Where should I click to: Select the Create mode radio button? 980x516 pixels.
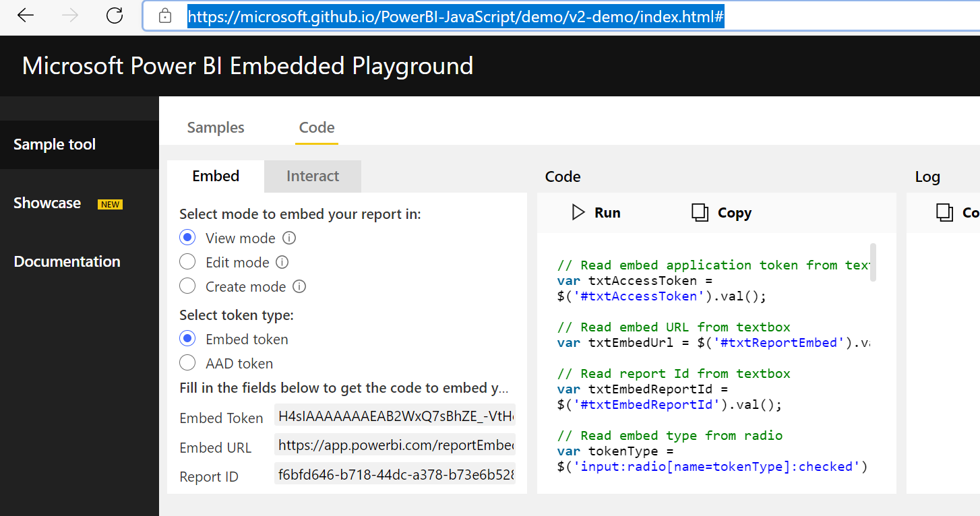(x=187, y=286)
